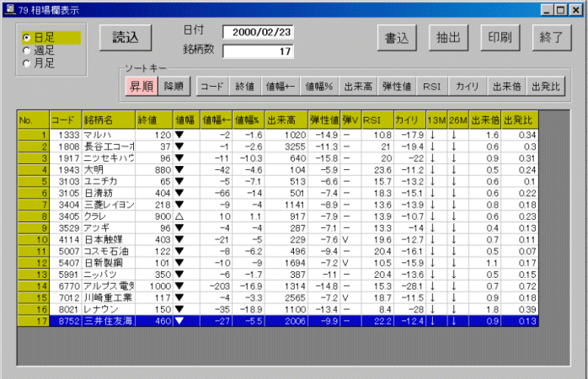Click the 26M column header
The width and height of the screenshot is (588, 379).
458,120
